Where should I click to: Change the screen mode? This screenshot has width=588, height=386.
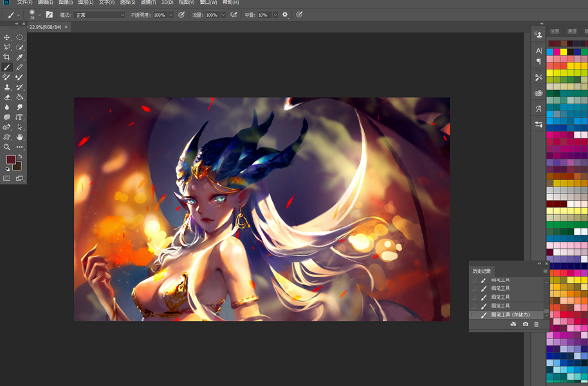tap(19, 179)
